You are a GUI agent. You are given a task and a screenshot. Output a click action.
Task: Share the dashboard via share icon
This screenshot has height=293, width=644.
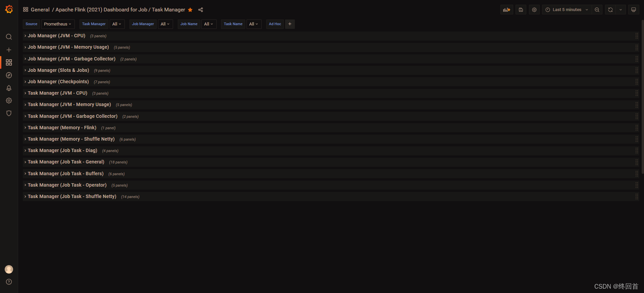click(201, 10)
